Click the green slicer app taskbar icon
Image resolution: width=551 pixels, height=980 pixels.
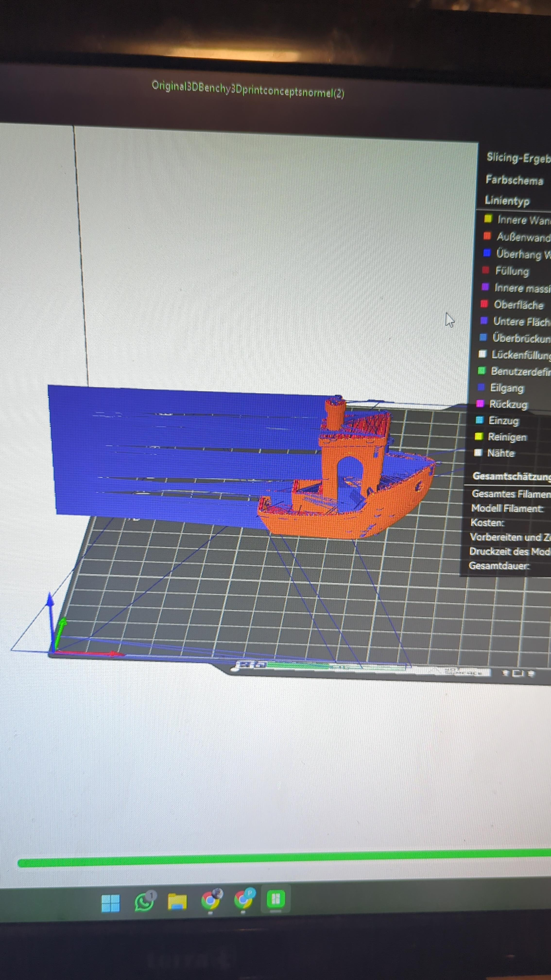[276, 899]
